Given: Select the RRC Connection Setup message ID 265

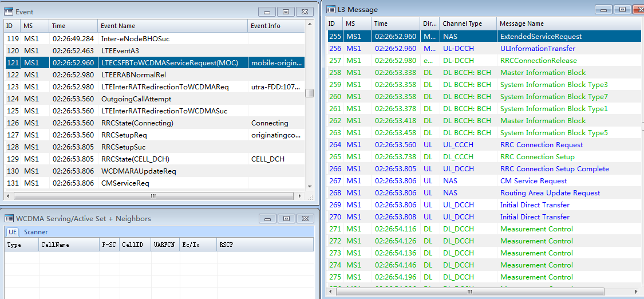Looking at the screenshot, I should pyautogui.click(x=483, y=156).
